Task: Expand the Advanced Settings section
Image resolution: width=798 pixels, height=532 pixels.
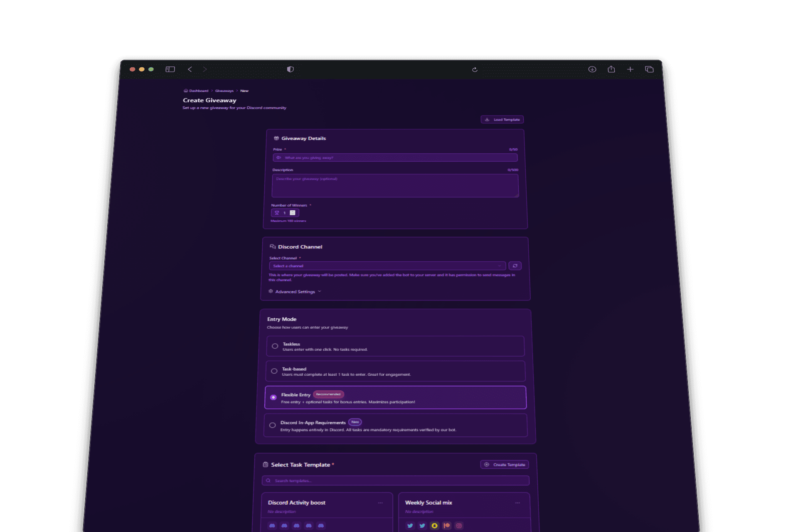Action: pyautogui.click(x=295, y=292)
